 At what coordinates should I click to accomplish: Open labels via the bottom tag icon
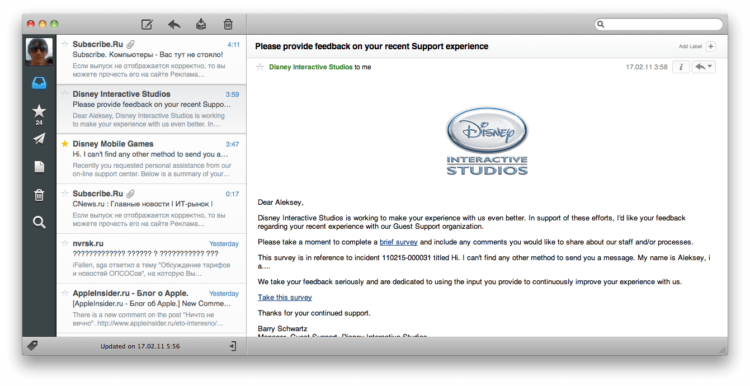33,345
